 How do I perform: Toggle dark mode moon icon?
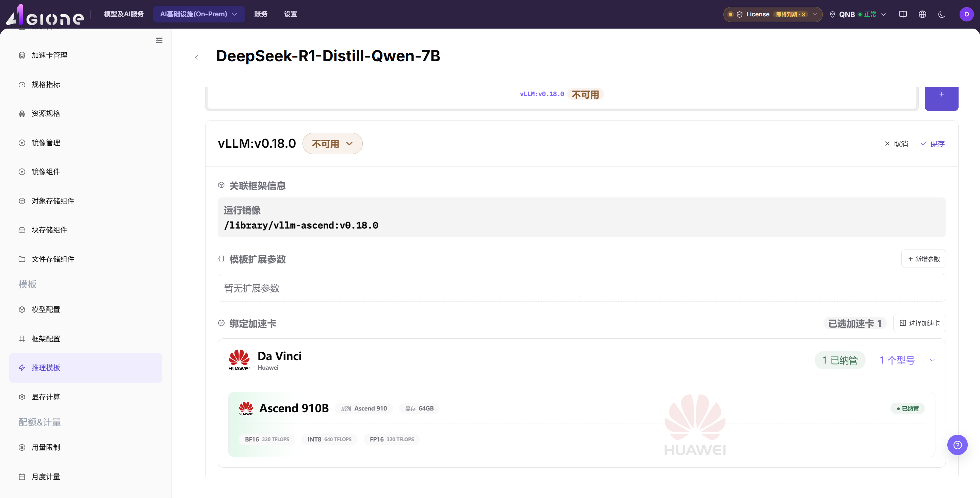pyautogui.click(x=942, y=14)
